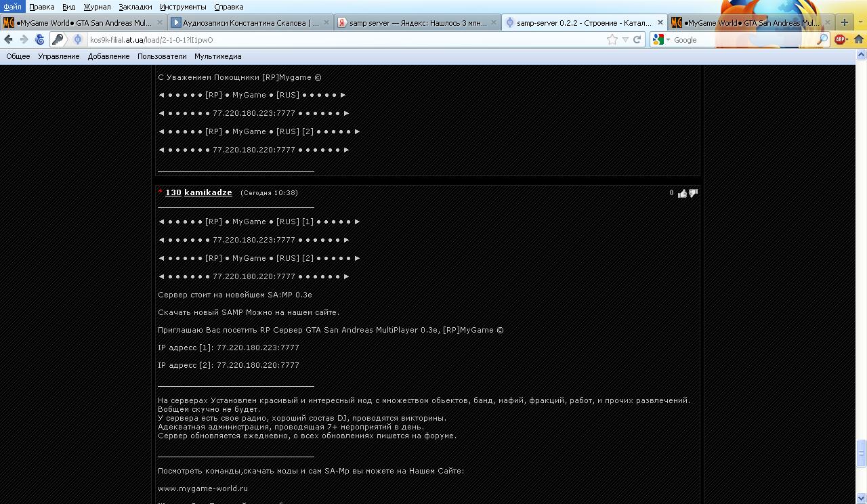The image size is (867, 504).
Task: Open the Правка menu
Action: (42, 7)
